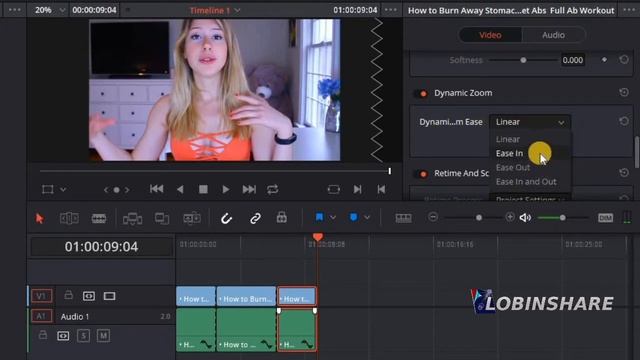Open the Inspector panel three-dot menu
The height and width of the screenshot is (360, 640).
[x=629, y=10]
